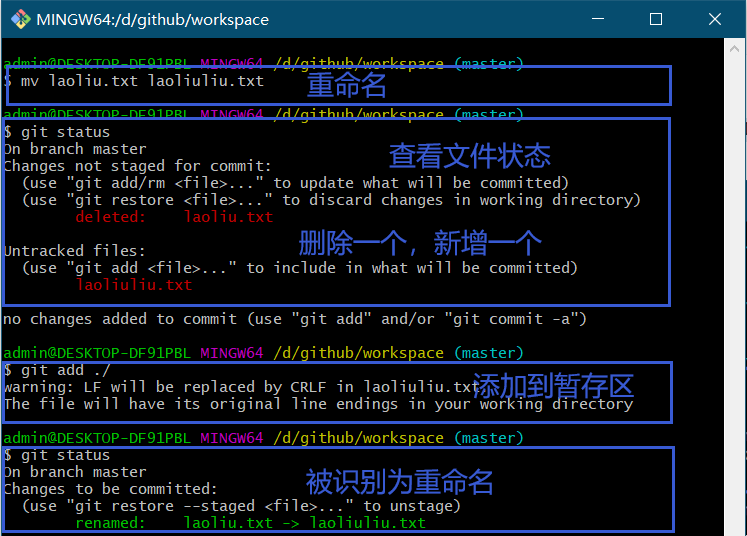Viewport: 747px width, 536px height.
Task: Click the first '$ git status' command
Action: [57, 132]
